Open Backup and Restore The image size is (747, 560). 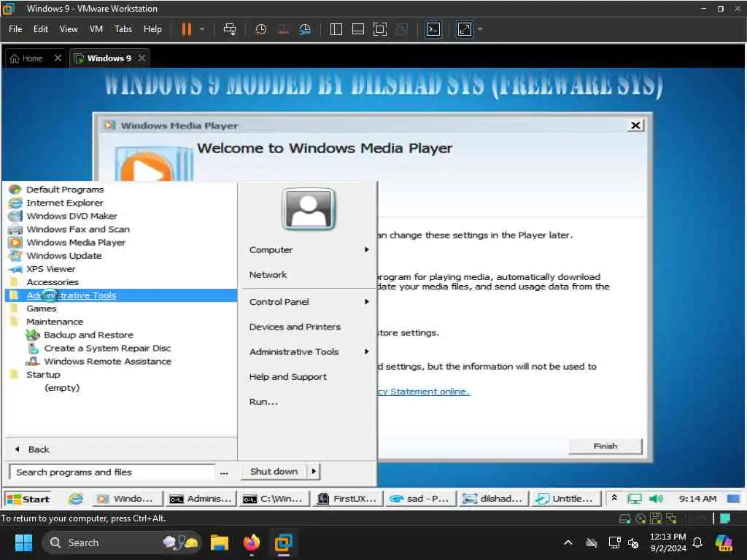coord(88,335)
